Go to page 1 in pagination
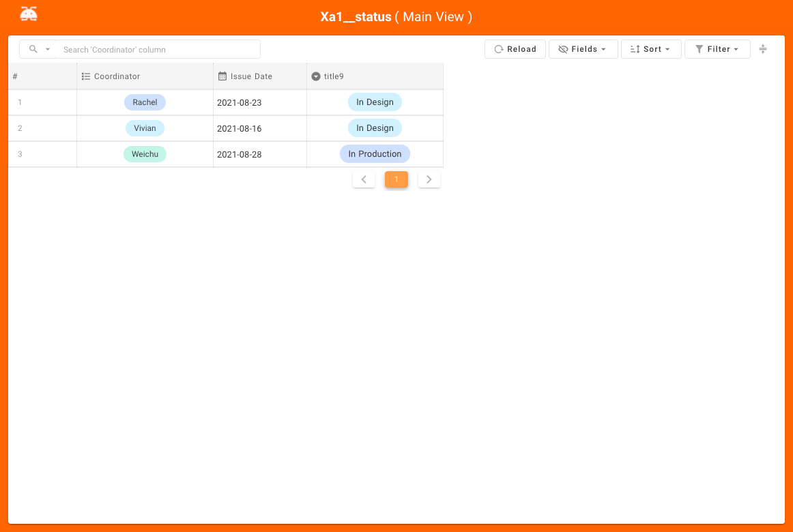This screenshot has height=532, width=793. (x=396, y=179)
